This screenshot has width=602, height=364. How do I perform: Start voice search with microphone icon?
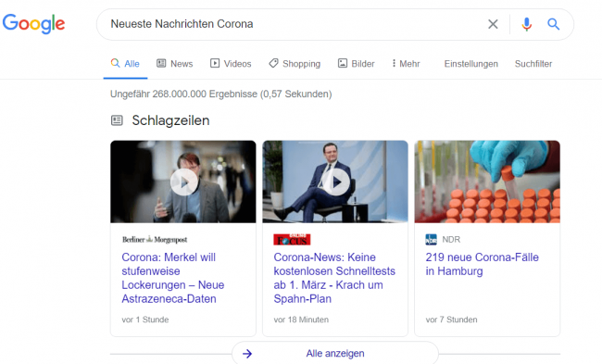[x=526, y=24]
